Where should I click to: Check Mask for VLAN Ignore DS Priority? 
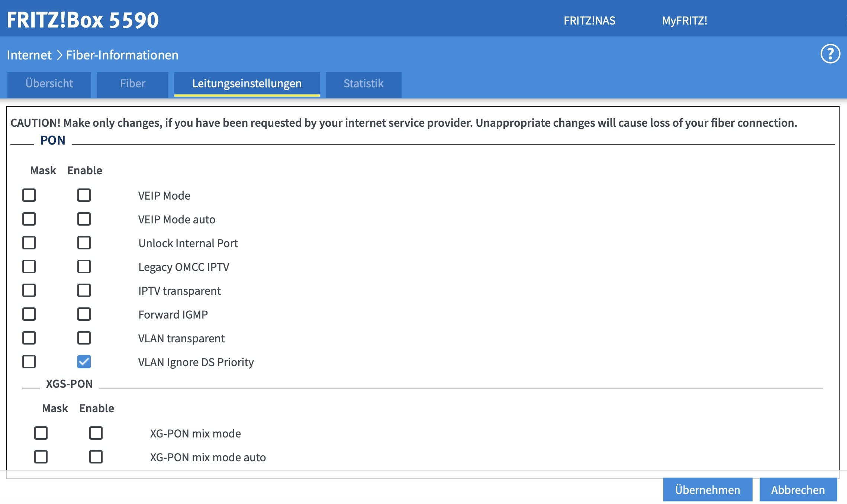[29, 362]
